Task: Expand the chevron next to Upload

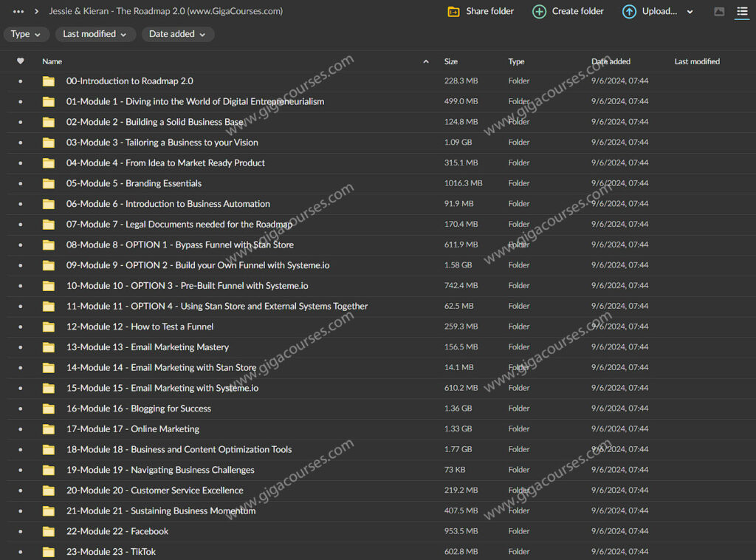Action: pos(690,12)
